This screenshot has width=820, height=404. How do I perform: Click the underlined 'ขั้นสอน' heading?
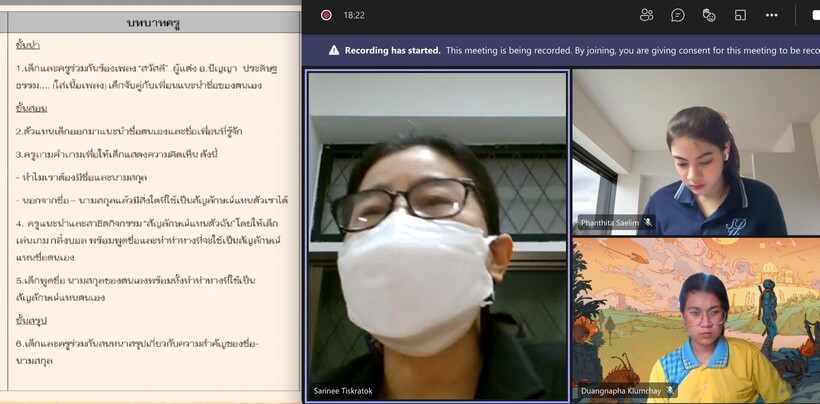point(31,109)
